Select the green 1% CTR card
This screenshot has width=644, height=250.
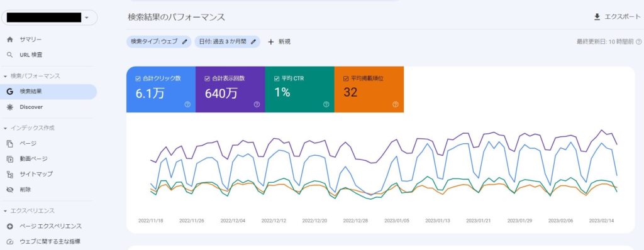point(299,89)
